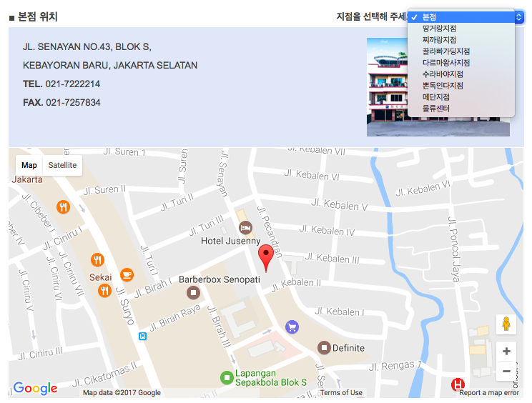The width and height of the screenshot is (532, 403).
Task: Click the TEL. 021-7222214 text
Action: click(x=61, y=84)
